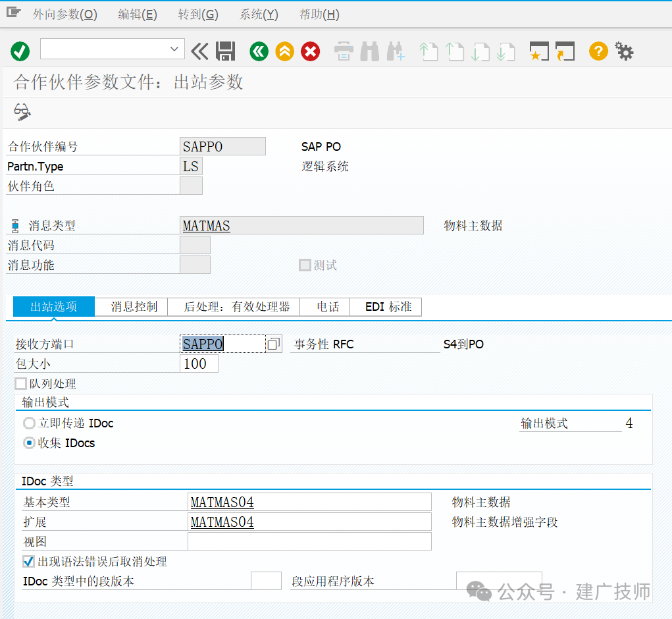Open the 外向参数(O) menu
The image size is (672, 619).
[x=65, y=14]
